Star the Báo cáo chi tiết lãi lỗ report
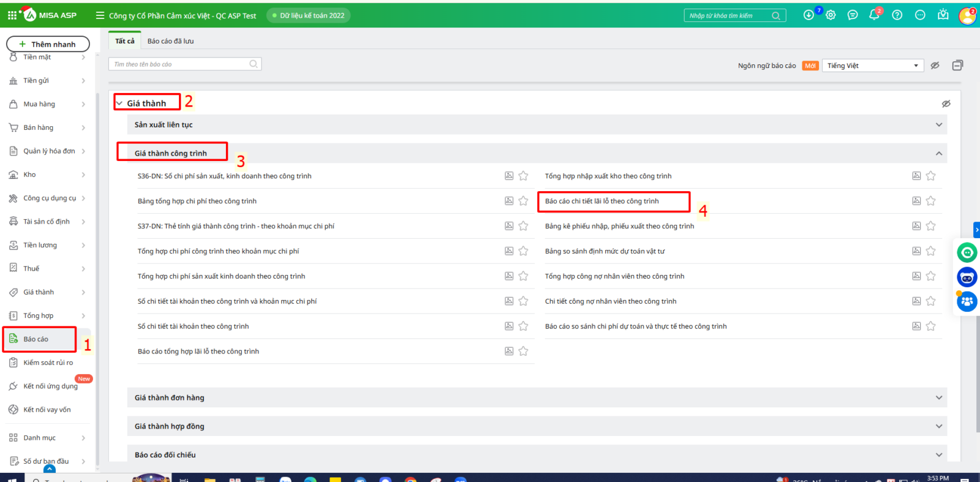This screenshot has width=980, height=482. (x=930, y=201)
